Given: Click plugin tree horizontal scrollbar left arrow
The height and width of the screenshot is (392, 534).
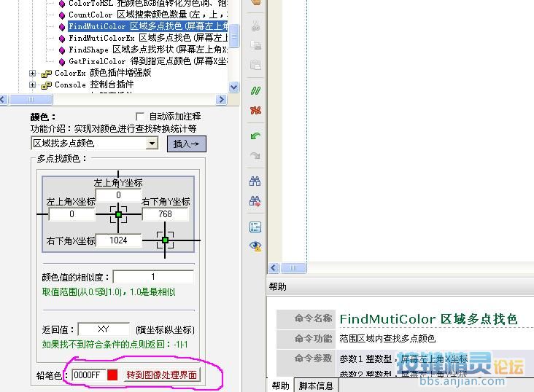Looking at the screenshot, I should (x=4, y=99).
